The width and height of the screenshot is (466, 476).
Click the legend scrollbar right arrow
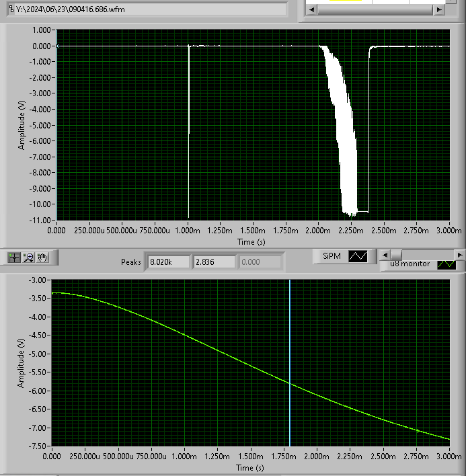click(x=460, y=255)
